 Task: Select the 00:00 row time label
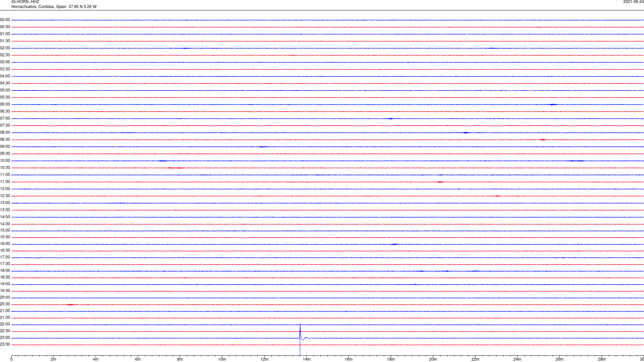(5, 20)
